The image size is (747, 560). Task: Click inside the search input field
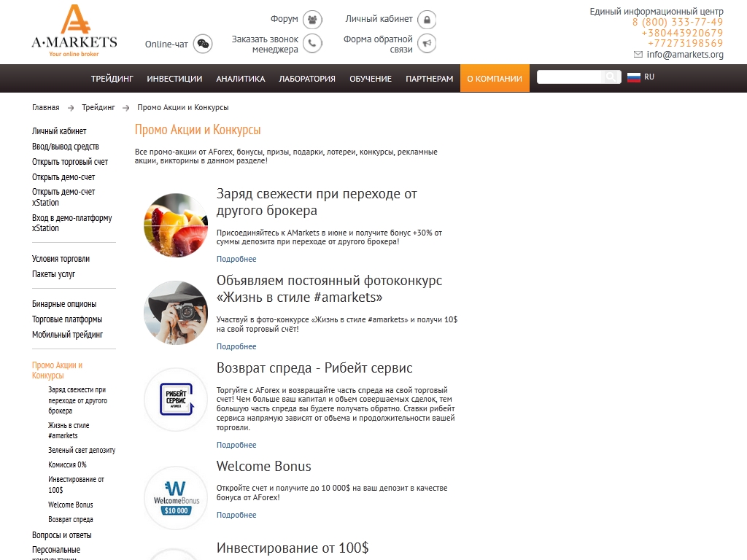coord(570,77)
